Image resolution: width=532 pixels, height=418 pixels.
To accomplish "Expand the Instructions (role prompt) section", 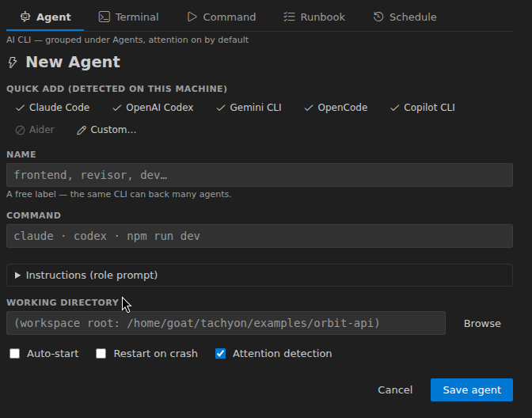I will click(x=260, y=275).
